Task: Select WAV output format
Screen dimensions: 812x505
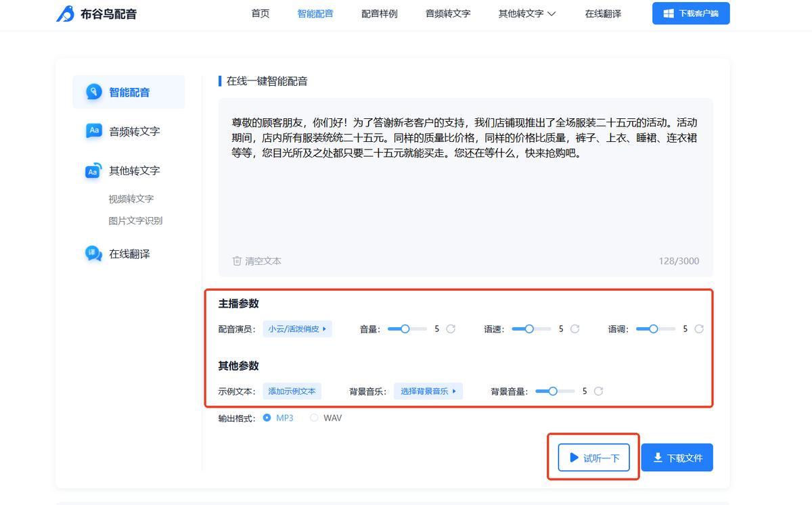Action: [314, 418]
